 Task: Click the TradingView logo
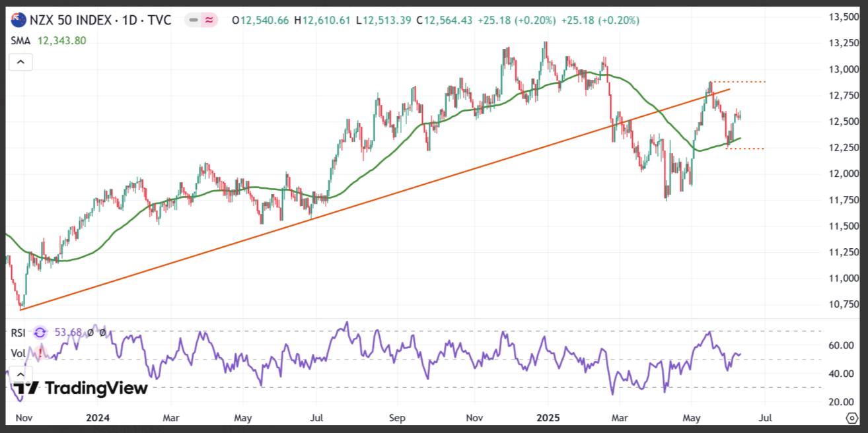pos(79,389)
